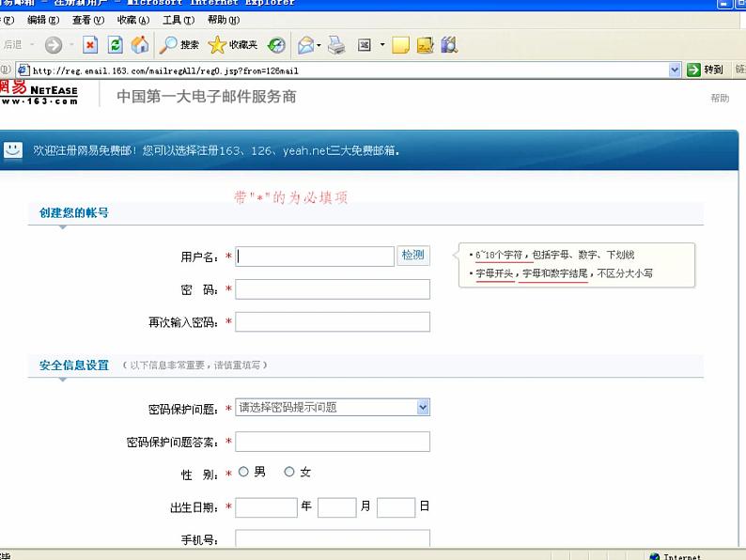Click the Internet zone status icon
This screenshot has height=560, width=746.
(655, 556)
